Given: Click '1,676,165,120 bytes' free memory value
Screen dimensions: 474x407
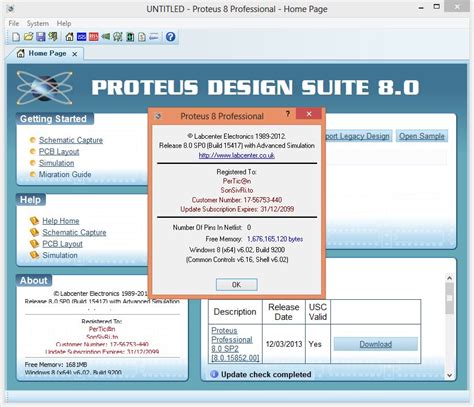Looking at the screenshot, I should pos(275,239).
